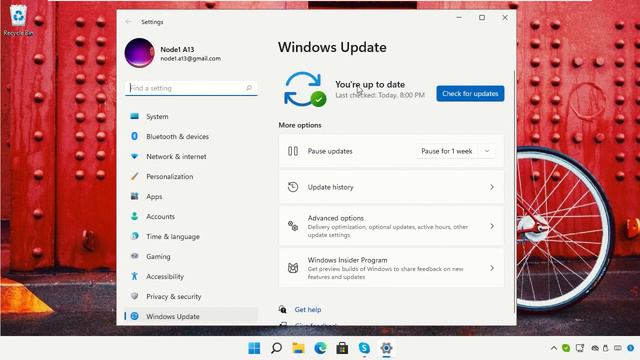Expand Windows Insider Program with its chevron
Image resolution: width=640 pixels, height=360 pixels.
492,268
